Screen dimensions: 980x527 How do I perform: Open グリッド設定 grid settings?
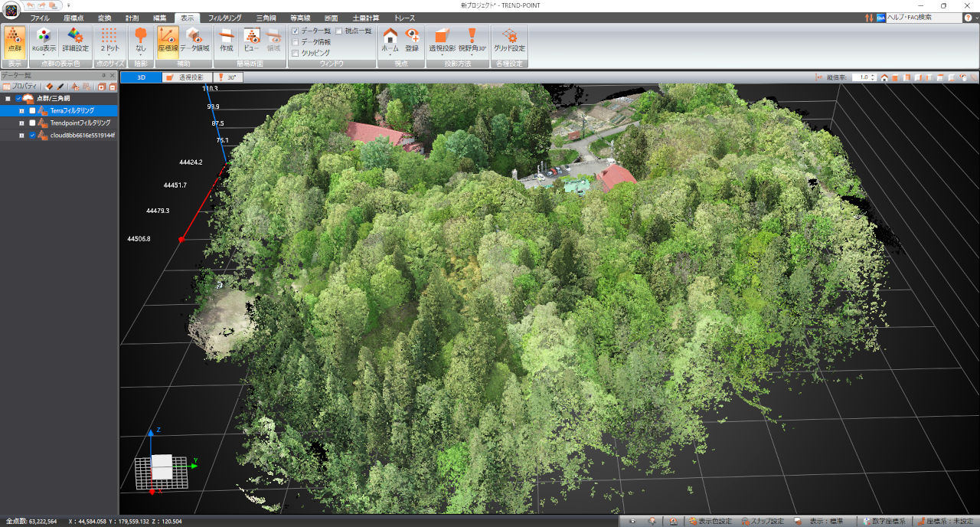point(508,39)
